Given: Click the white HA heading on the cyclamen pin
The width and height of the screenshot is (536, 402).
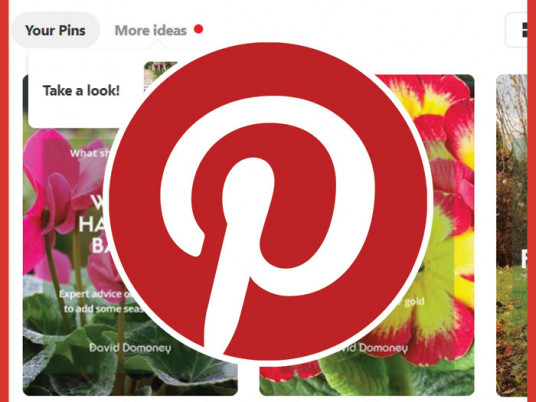Looking at the screenshot, I should click(92, 224).
